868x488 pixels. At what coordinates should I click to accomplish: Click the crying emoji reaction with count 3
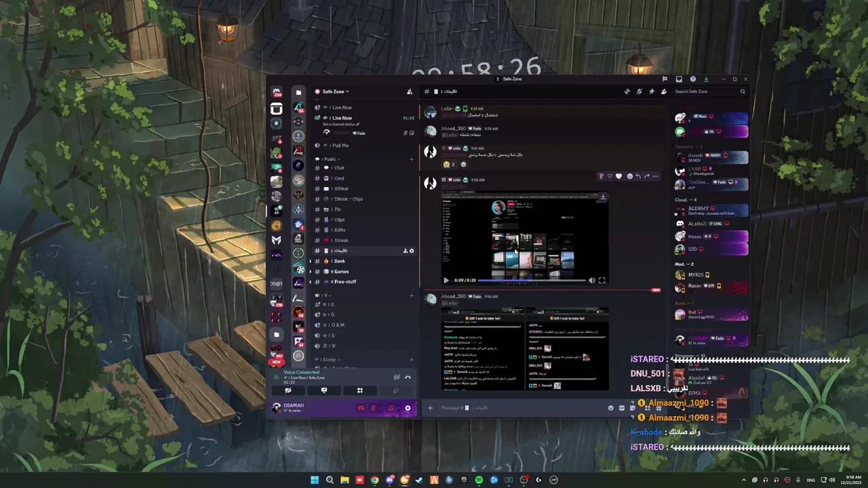(x=448, y=164)
